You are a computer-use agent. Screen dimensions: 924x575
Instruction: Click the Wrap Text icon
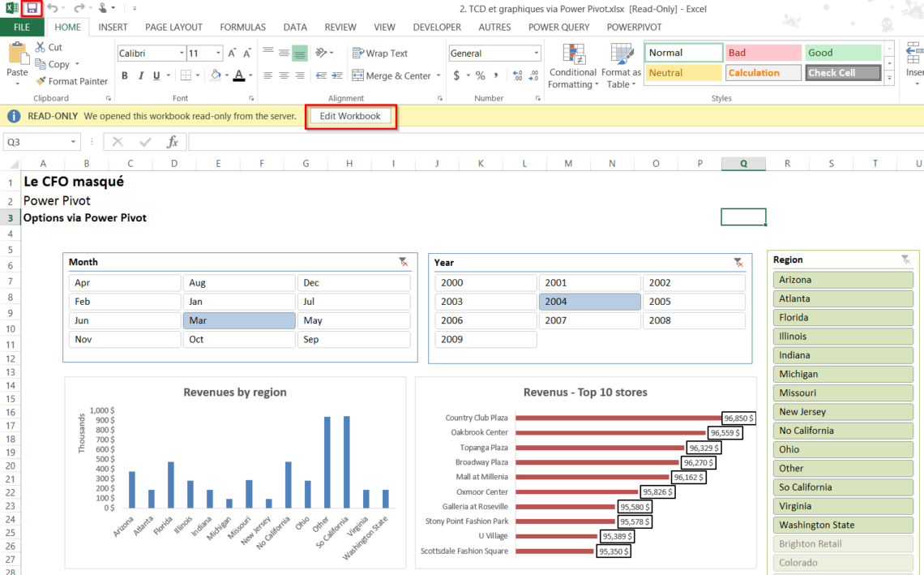pos(357,53)
